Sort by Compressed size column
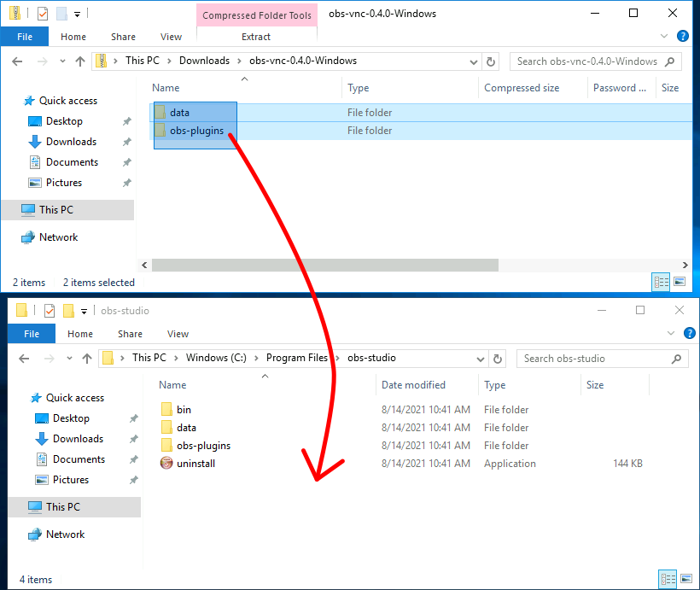Image resolution: width=700 pixels, height=590 pixels. [522, 88]
